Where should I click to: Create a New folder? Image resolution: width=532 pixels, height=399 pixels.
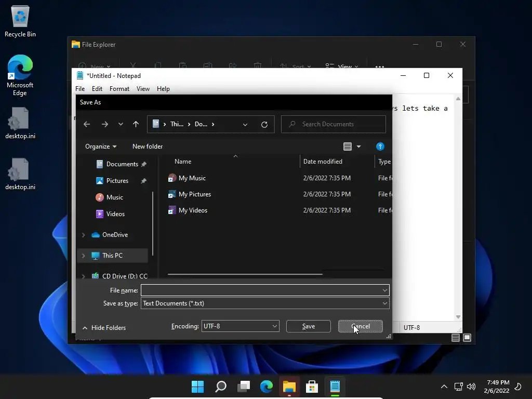click(x=148, y=146)
